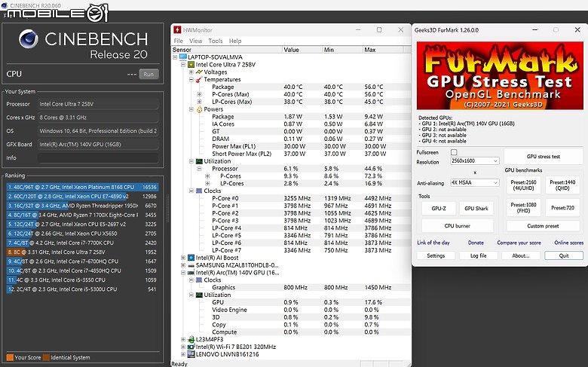Click the HWMonitor title bar lightning icon
The height and width of the screenshot is (367, 588).
[x=177, y=29]
